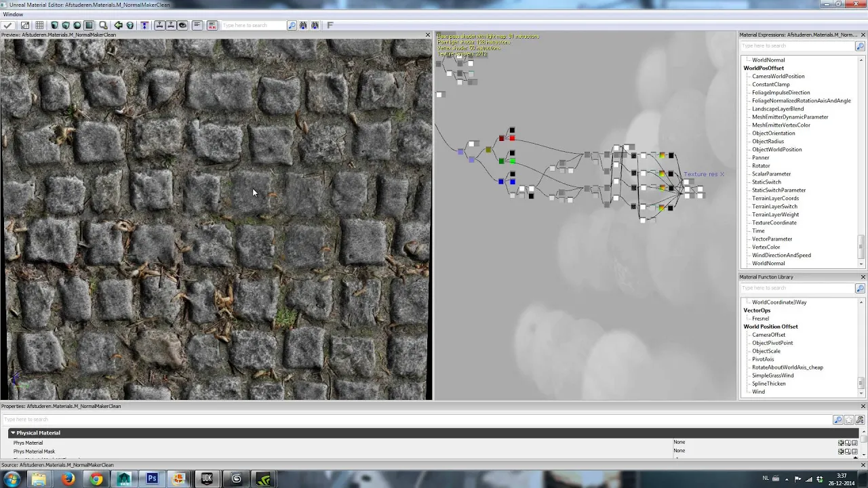Focus Material Function Library search field
The width and height of the screenshot is (868, 488).
point(797,288)
